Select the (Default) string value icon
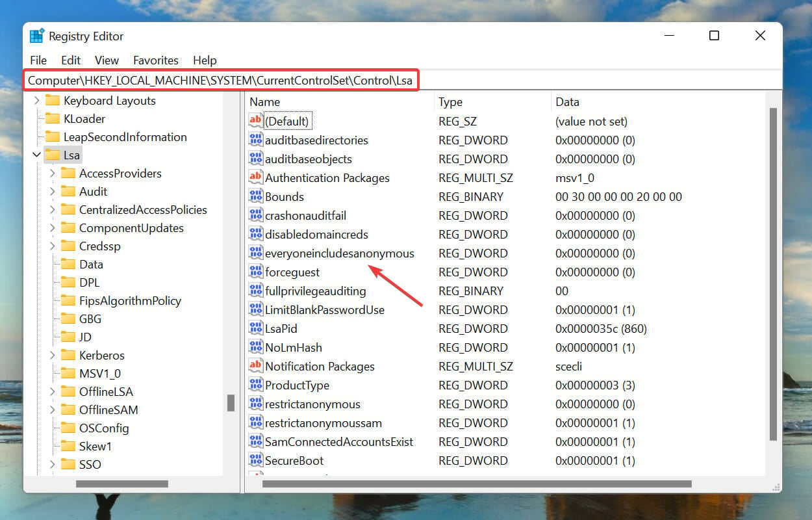The width and height of the screenshot is (812, 520). click(255, 121)
